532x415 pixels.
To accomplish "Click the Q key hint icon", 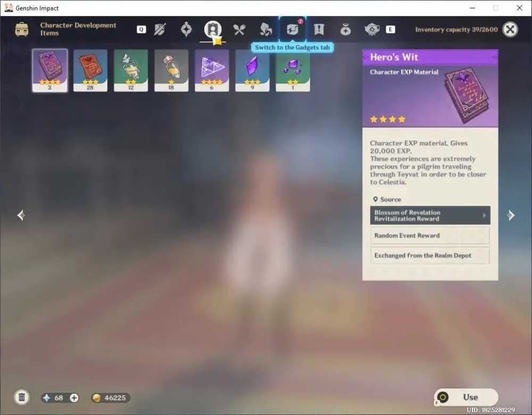I will 141,29.
